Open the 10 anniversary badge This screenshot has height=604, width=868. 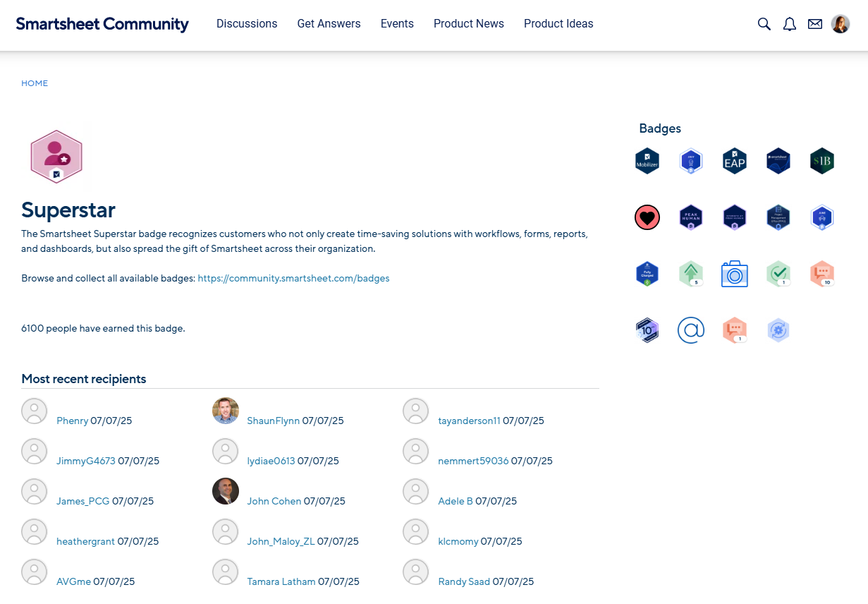pyautogui.click(x=647, y=330)
